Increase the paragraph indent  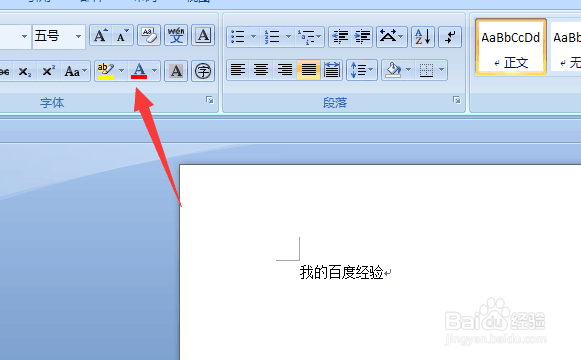click(x=362, y=37)
